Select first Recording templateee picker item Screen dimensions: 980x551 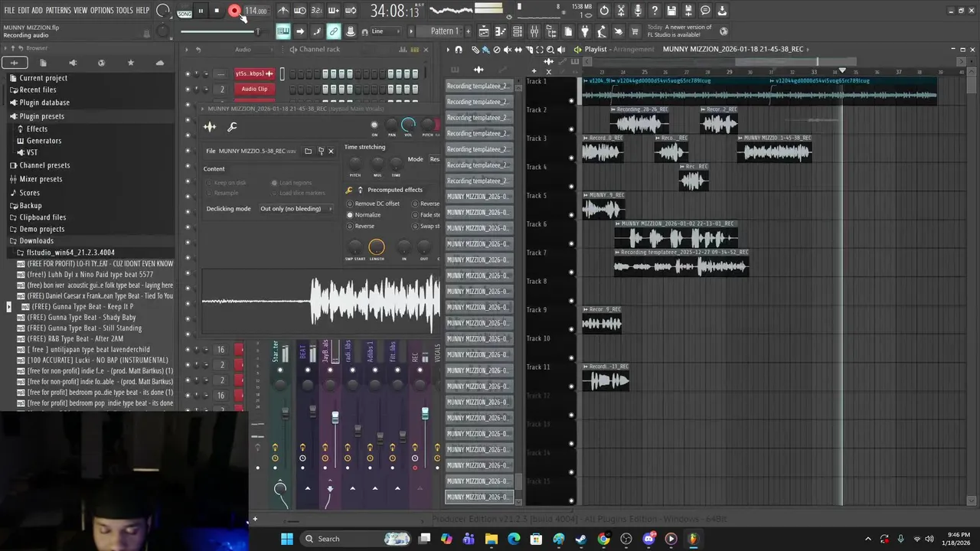[479, 86]
